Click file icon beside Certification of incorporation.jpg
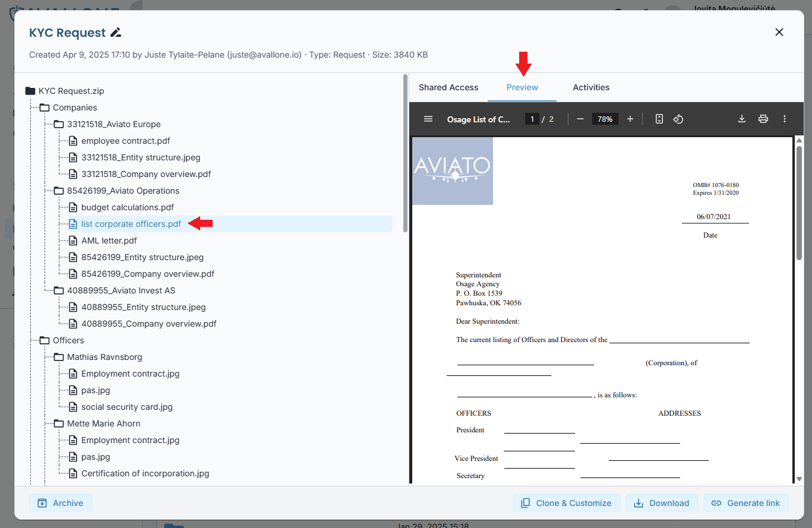 (x=73, y=473)
